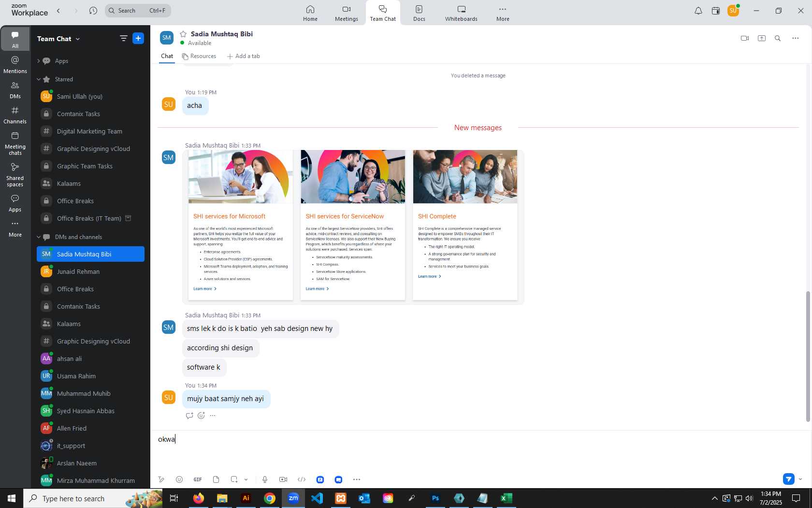Open the SHI Complete image thumbnail
The image size is (812, 508).
pos(465,225)
